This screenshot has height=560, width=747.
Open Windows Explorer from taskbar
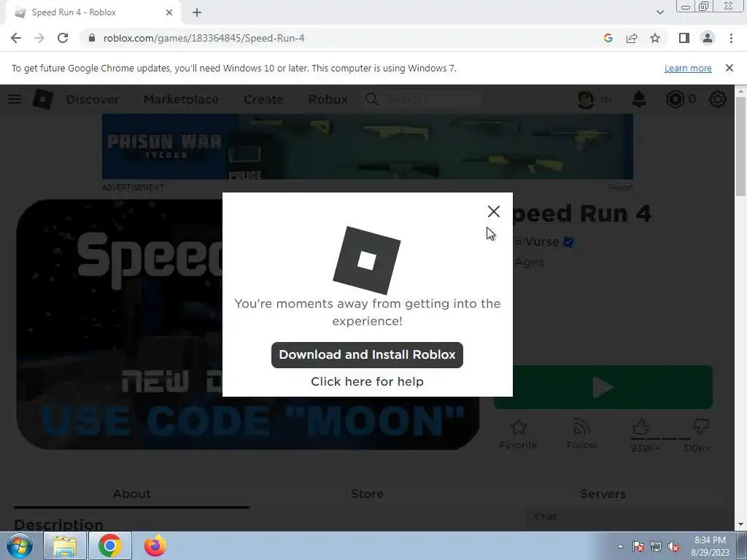(x=65, y=545)
